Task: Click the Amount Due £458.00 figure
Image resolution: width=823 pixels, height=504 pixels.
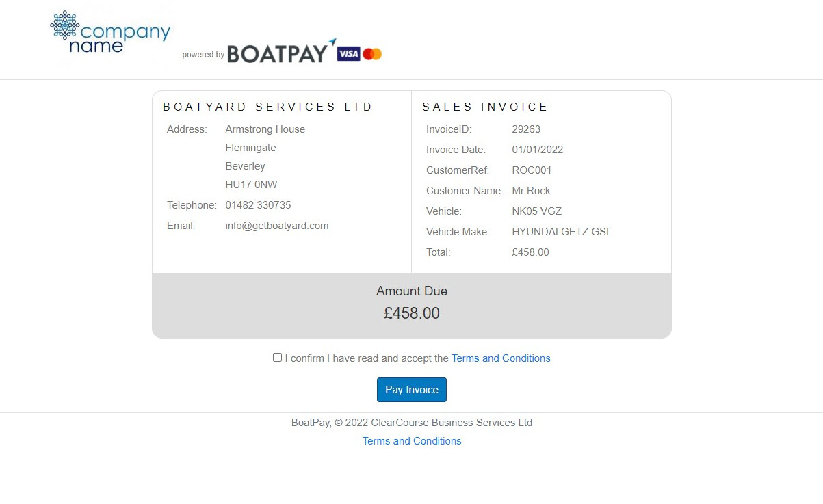Action: tap(412, 313)
